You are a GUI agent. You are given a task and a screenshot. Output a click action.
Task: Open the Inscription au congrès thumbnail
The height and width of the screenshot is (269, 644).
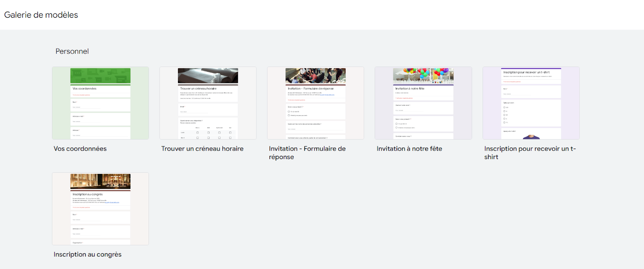(100, 209)
